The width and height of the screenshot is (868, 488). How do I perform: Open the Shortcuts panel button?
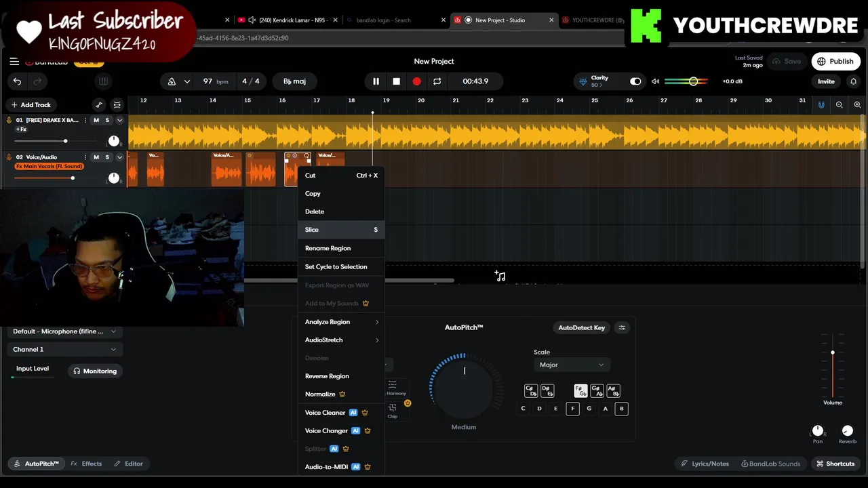[835, 464]
